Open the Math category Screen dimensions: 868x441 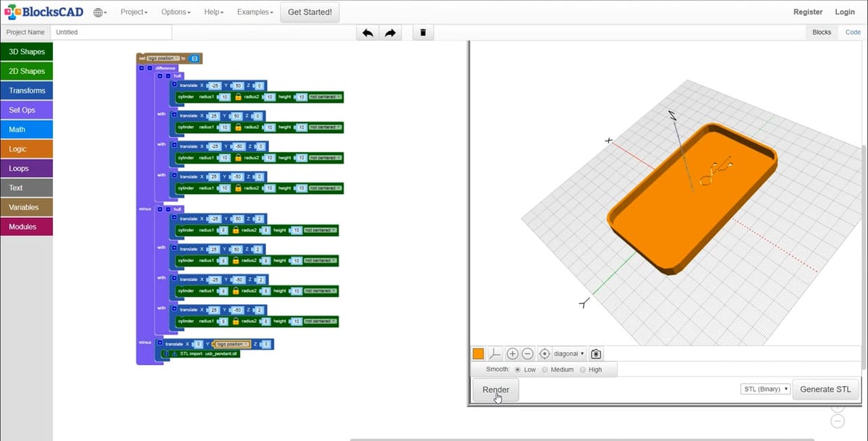tap(27, 130)
